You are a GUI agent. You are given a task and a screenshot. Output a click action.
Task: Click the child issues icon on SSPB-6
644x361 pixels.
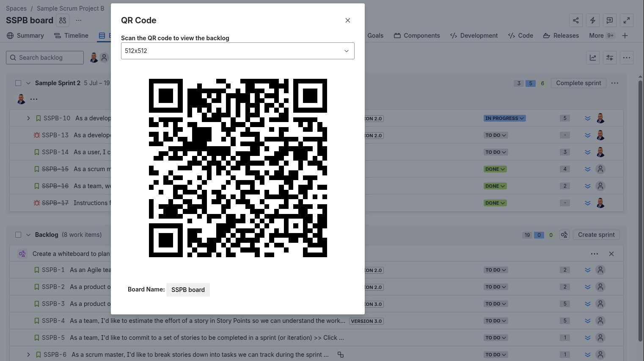[x=341, y=355]
